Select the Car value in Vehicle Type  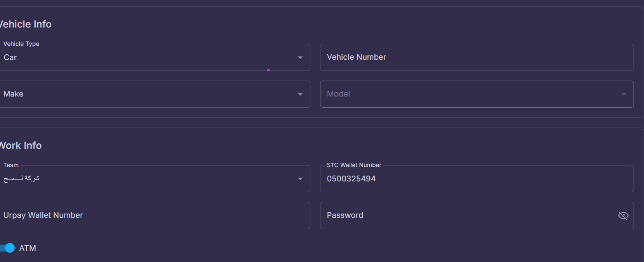click(10, 57)
